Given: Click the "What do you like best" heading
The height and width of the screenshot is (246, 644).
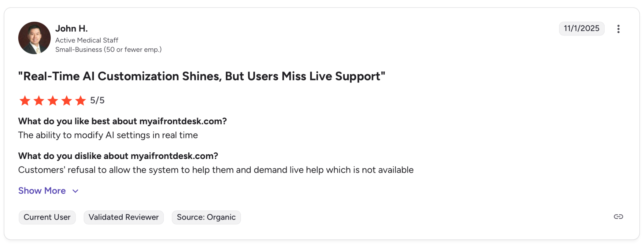Looking at the screenshot, I should coord(122,121).
